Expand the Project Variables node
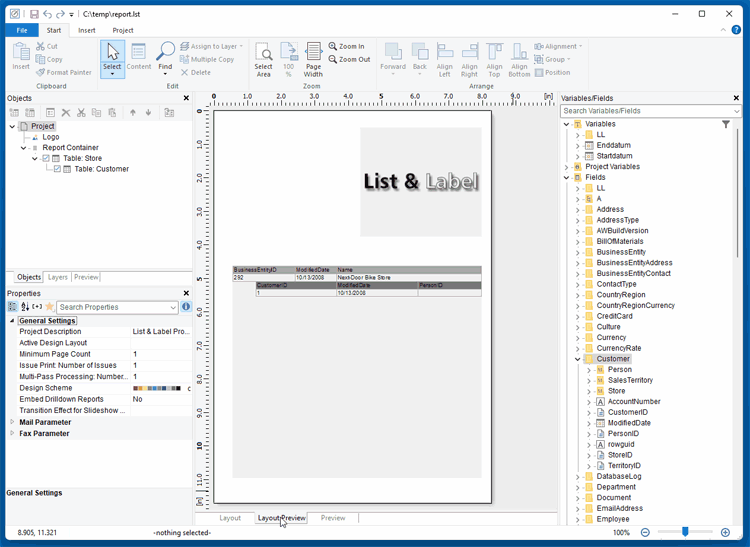The width and height of the screenshot is (750, 547). point(567,167)
